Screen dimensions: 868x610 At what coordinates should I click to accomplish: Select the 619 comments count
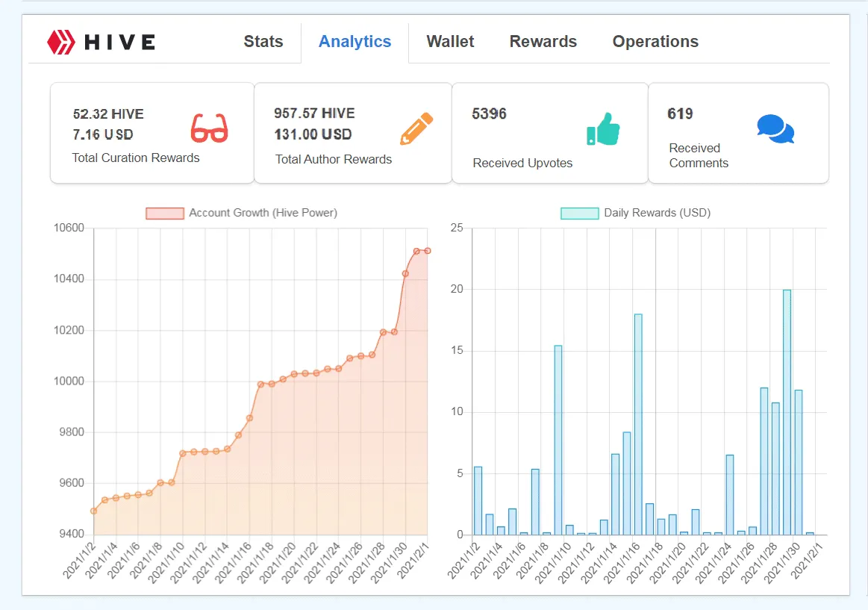[x=681, y=114]
